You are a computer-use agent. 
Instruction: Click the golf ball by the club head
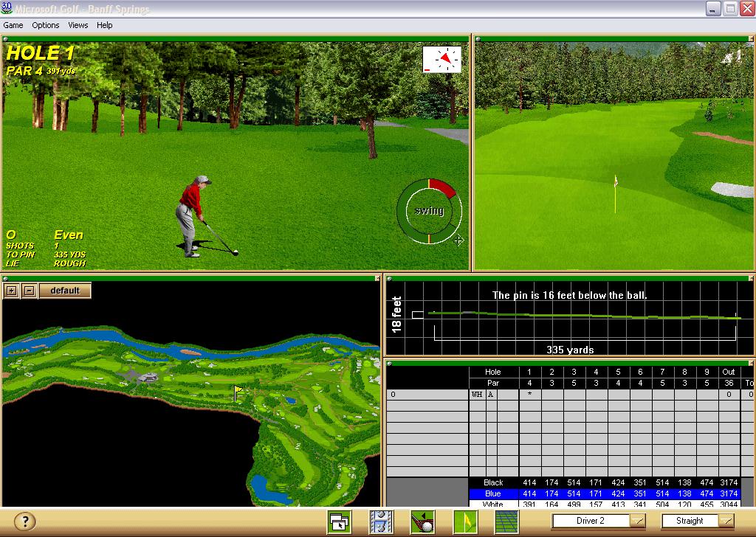point(236,252)
